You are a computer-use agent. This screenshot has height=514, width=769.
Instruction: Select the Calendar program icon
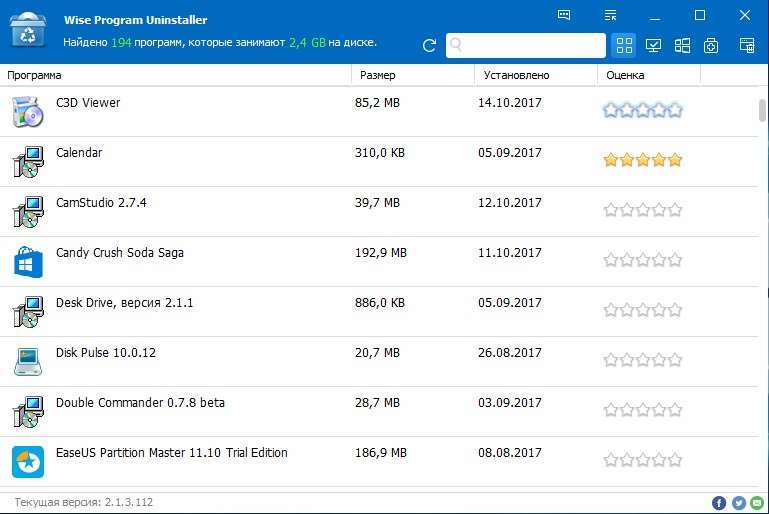(x=28, y=161)
